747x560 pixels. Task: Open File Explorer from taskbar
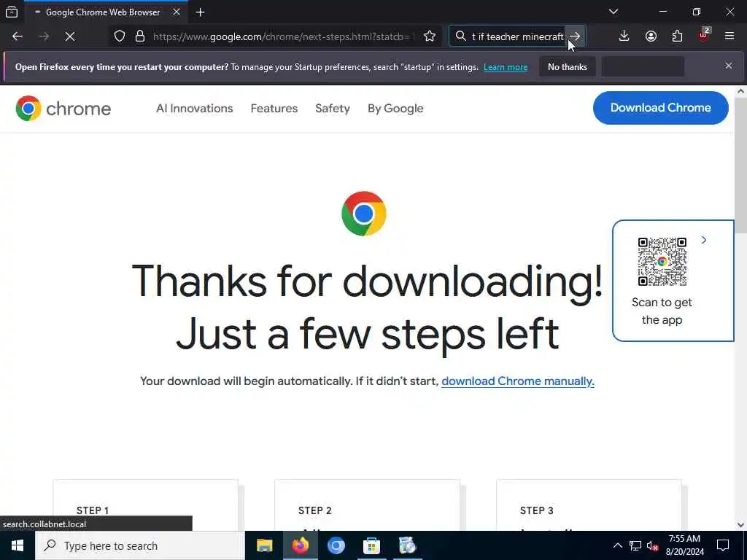(x=264, y=545)
